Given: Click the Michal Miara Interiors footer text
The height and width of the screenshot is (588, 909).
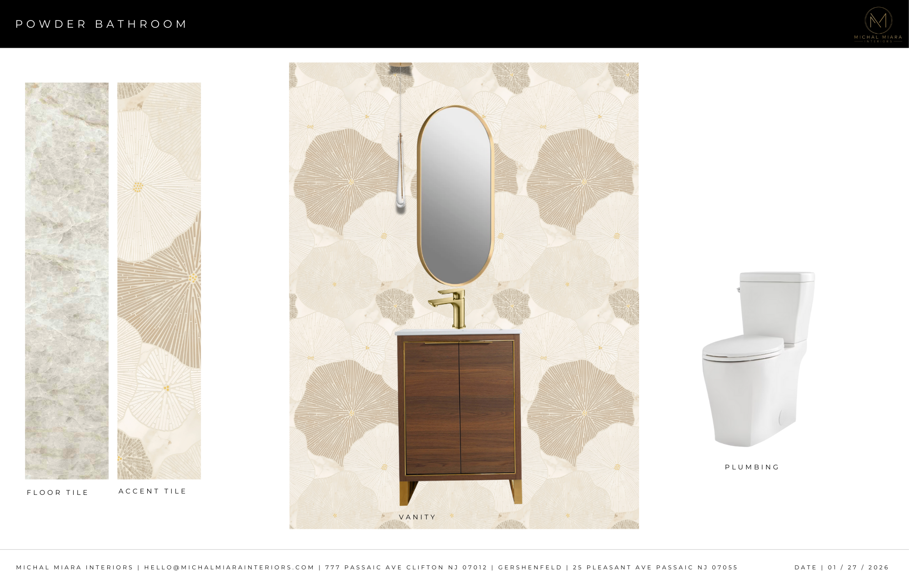Looking at the screenshot, I should 75,568.
